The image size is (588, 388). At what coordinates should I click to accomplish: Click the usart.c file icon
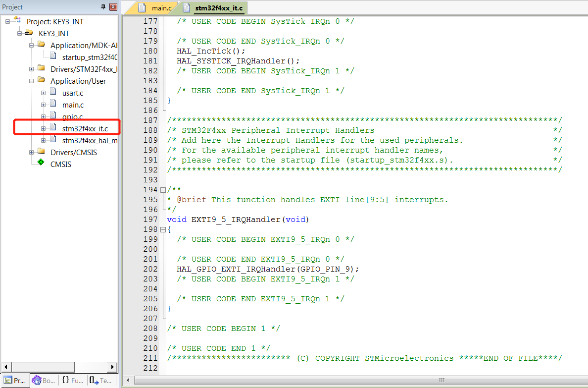pos(53,92)
